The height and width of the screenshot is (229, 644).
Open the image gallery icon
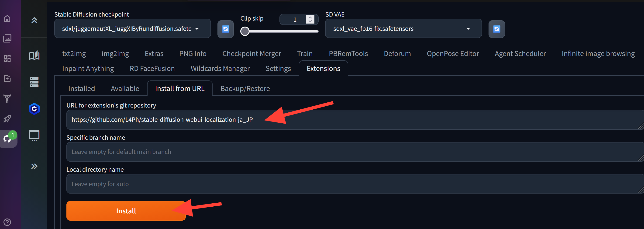(x=7, y=38)
